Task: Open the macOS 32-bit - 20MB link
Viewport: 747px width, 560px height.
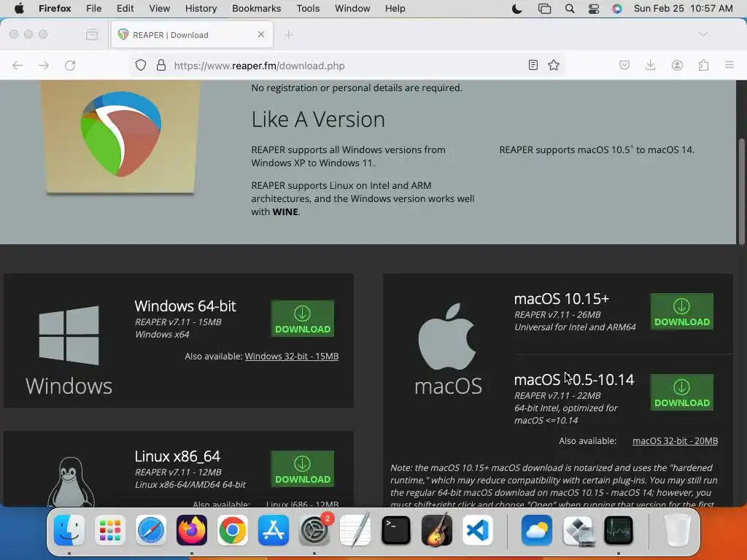Action: coord(675,441)
